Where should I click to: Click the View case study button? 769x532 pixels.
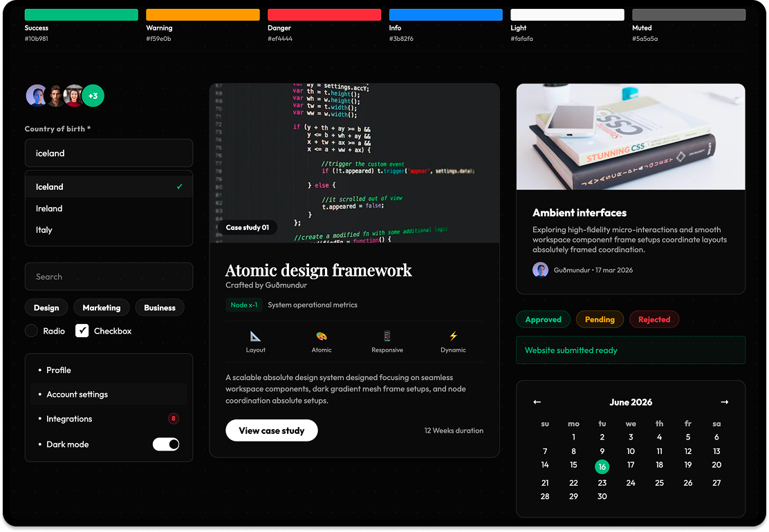[x=271, y=430]
